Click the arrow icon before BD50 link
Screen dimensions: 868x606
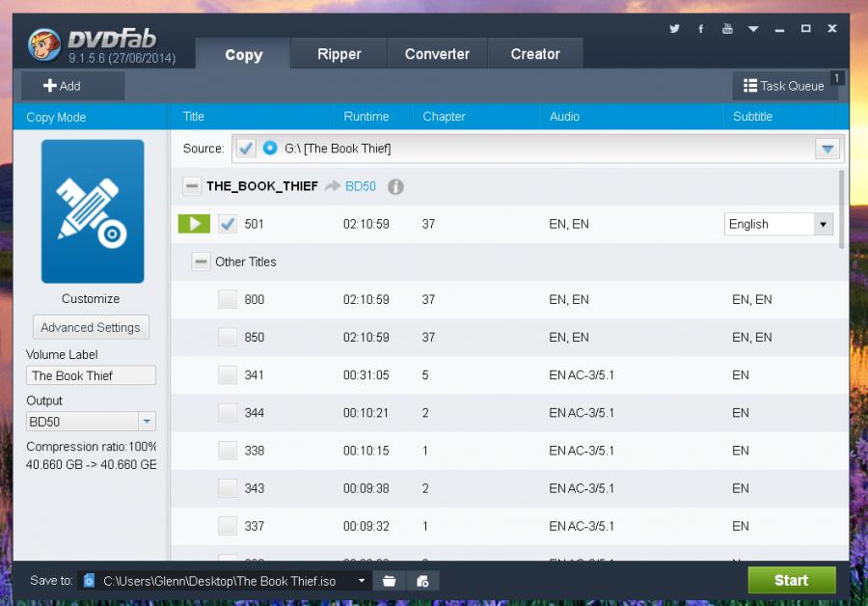click(x=332, y=186)
